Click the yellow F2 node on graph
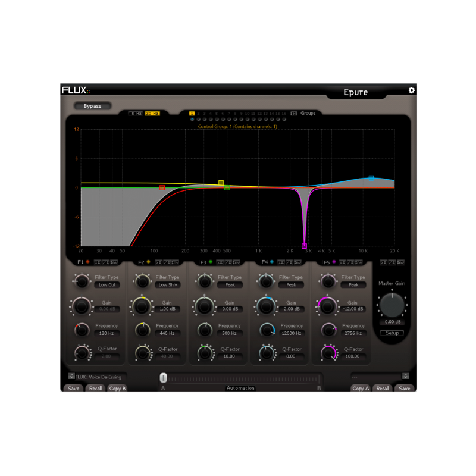Screen dimensions: 476x476 [221, 183]
